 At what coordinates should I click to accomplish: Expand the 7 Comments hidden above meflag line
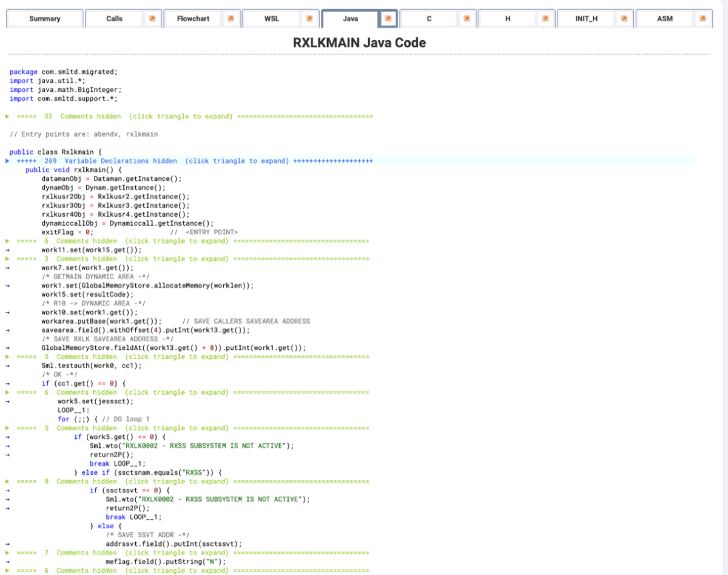7,553
